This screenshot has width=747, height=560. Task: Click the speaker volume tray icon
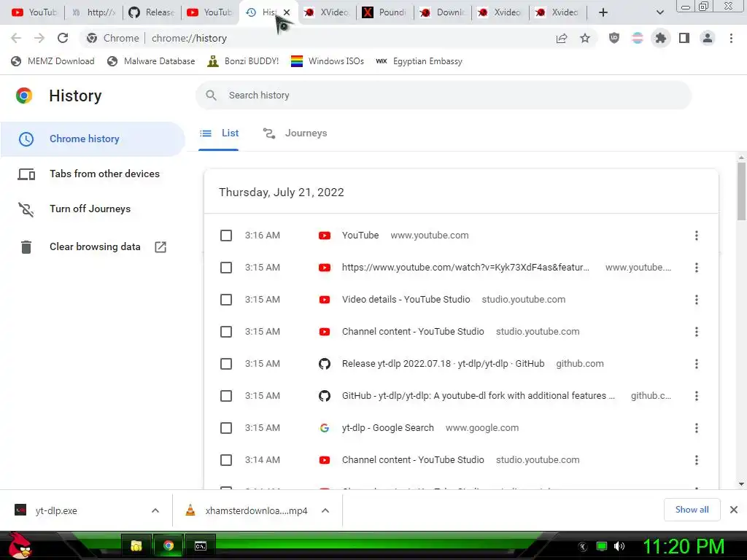point(619,546)
